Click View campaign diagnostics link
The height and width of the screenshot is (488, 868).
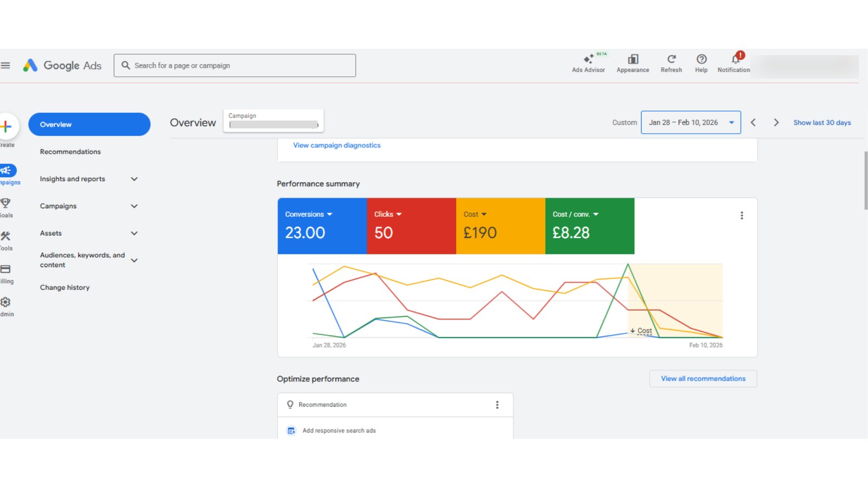coord(337,145)
